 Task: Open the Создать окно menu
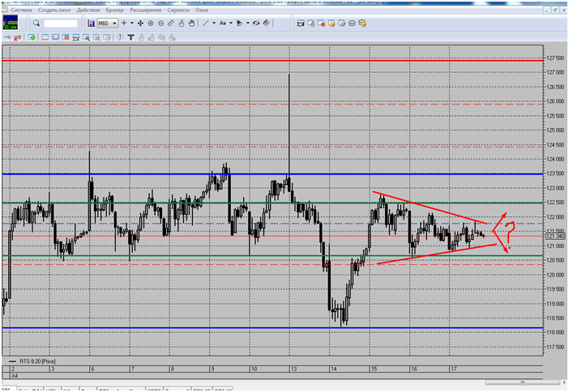(54, 11)
